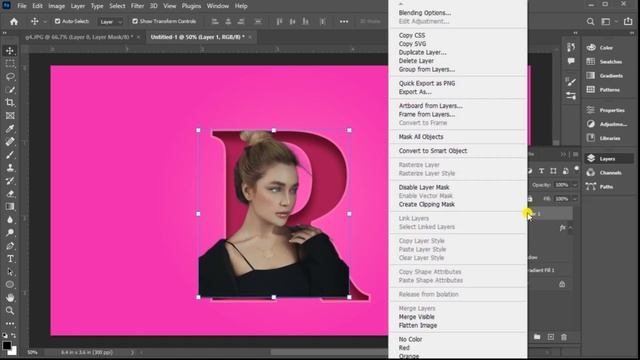
Task: Select the Gradient tool
Action: [10, 207]
